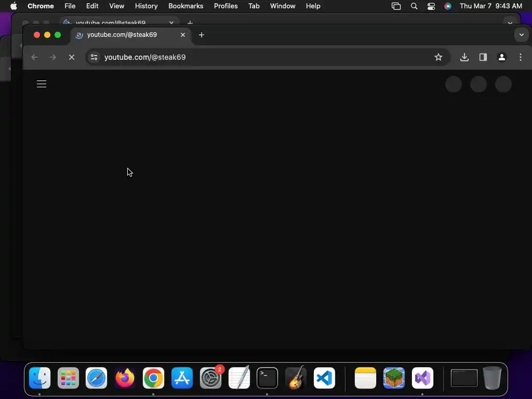Open the History menu
Viewport: 532px width, 399px height.
pyautogui.click(x=146, y=6)
